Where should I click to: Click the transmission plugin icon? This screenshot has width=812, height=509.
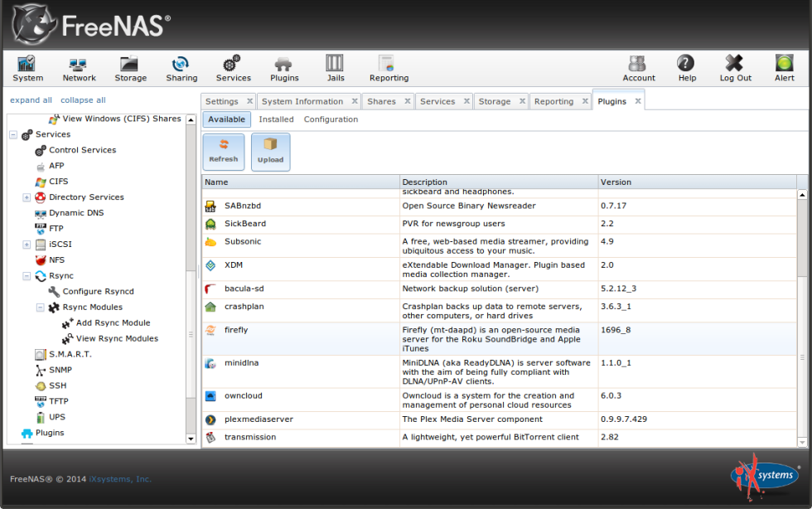pyautogui.click(x=210, y=437)
